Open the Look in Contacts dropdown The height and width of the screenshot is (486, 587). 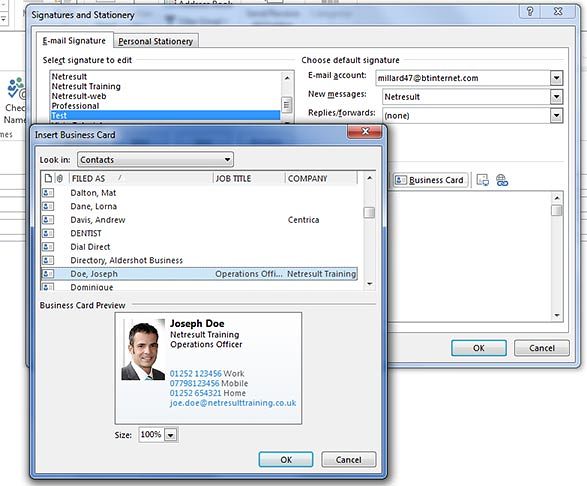[155, 160]
